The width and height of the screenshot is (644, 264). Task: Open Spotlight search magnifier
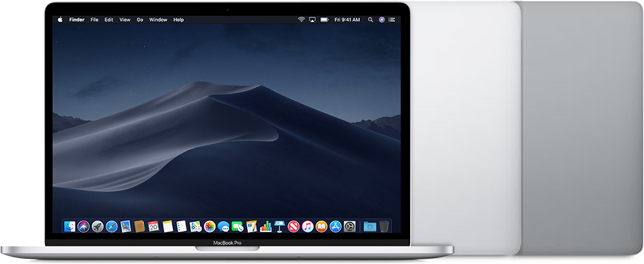click(x=370, y=20)
